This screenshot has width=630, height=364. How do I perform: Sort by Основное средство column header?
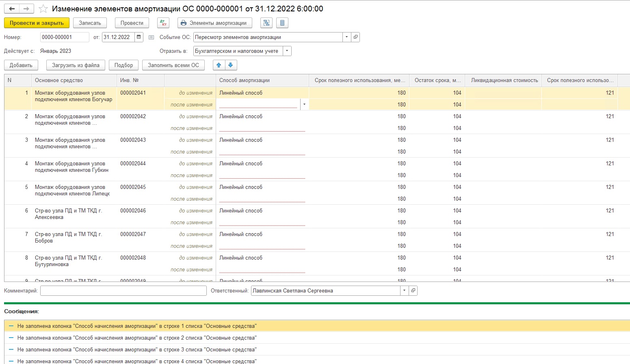(74, 80)
